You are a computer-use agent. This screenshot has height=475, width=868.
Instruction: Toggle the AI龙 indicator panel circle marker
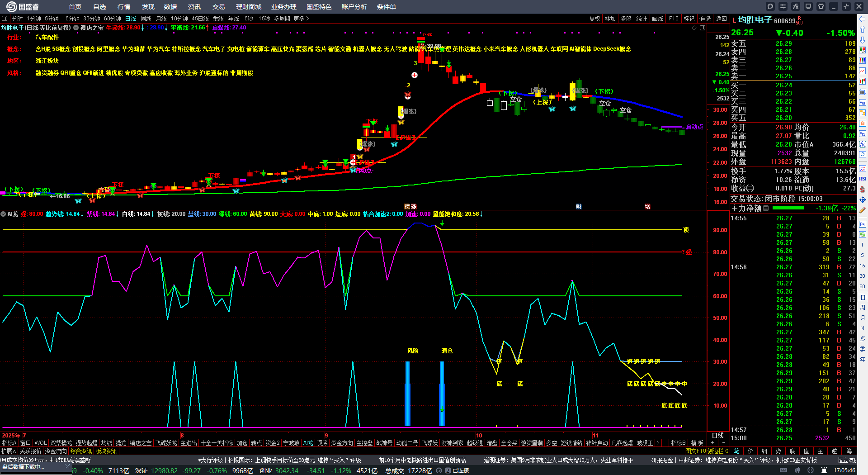pos(3,214)
